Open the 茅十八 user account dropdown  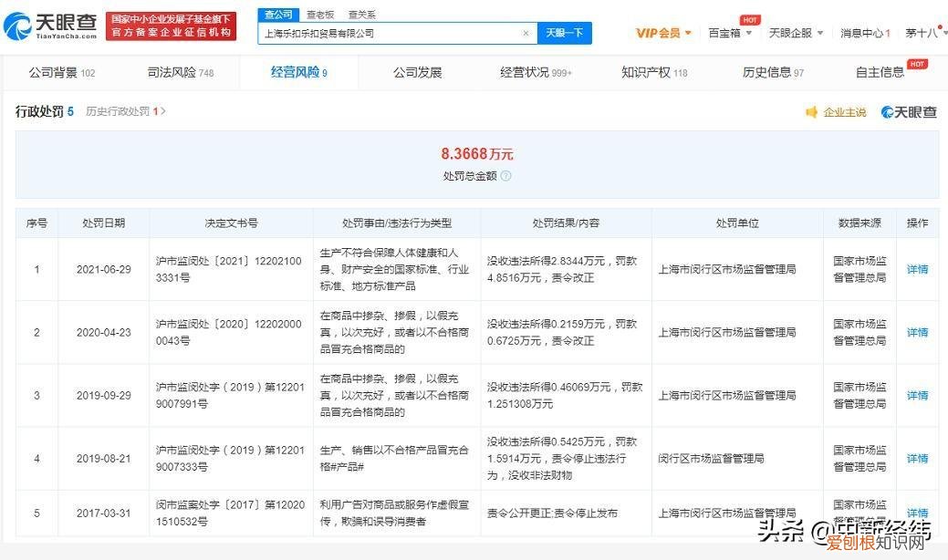(925, 33)
